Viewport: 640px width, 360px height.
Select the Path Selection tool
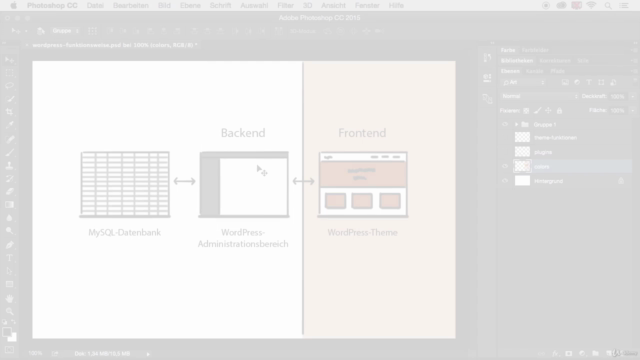pyautogui.click(x=9, y=271)
